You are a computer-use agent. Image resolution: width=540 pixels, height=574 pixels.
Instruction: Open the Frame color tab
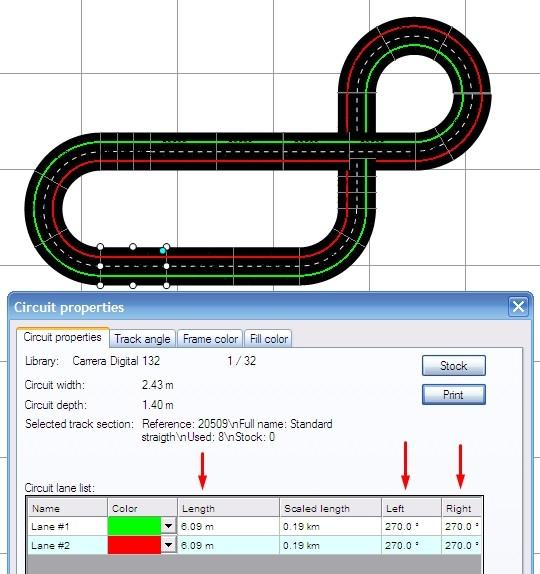[210, 339]
